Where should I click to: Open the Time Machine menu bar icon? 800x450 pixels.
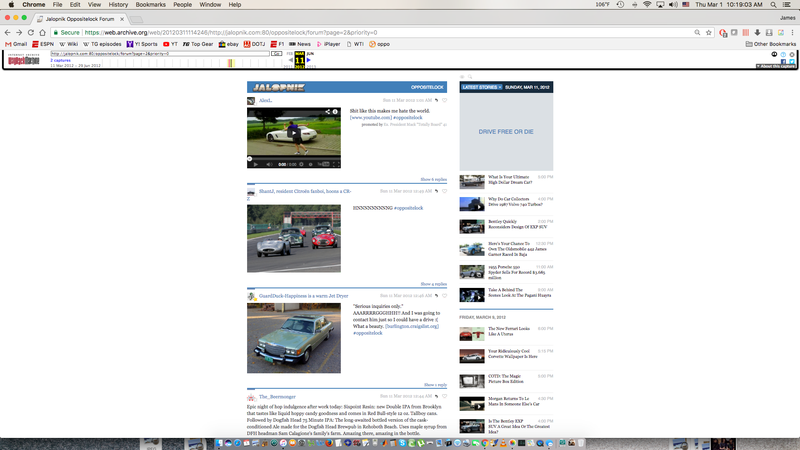click(x=620, y=5)
